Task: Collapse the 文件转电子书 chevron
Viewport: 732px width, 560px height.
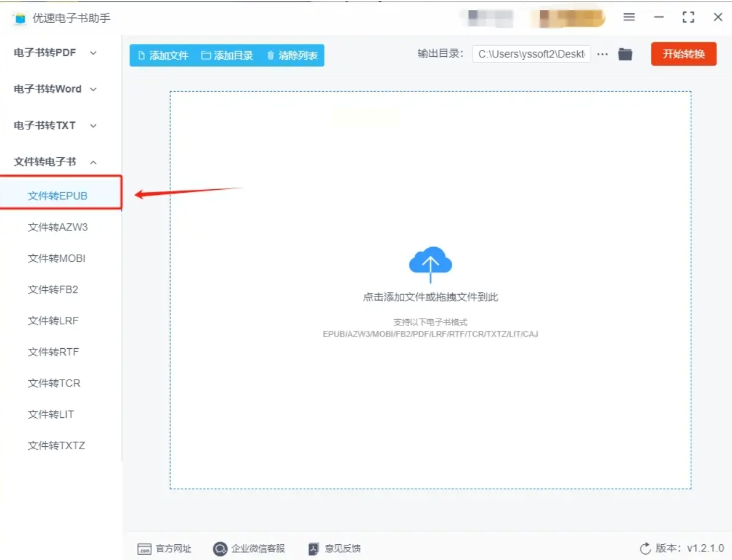Action: pyautogui.click(x=93, y=162)
